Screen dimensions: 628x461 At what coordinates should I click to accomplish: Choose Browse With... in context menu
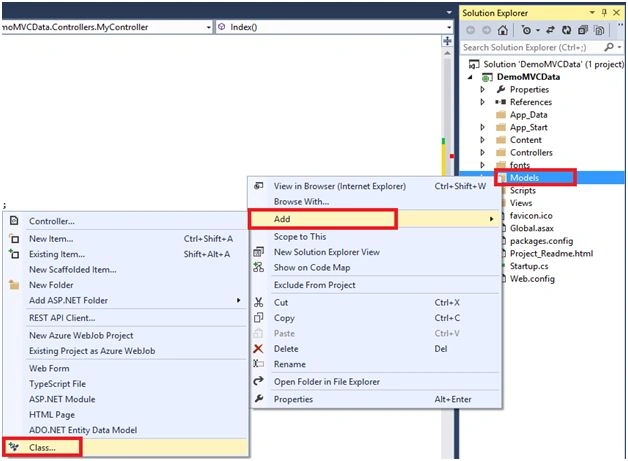tap(376, 202)
